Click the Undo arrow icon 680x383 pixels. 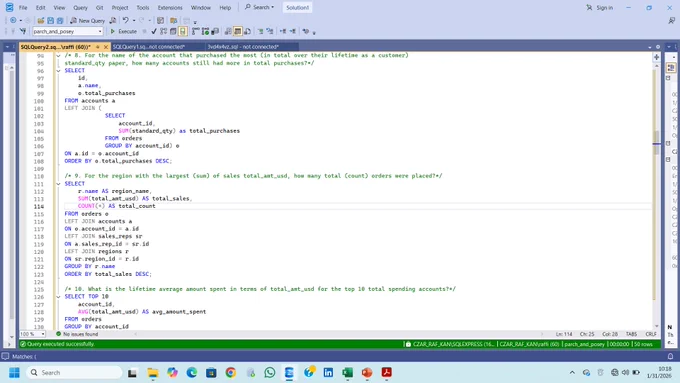125,20
